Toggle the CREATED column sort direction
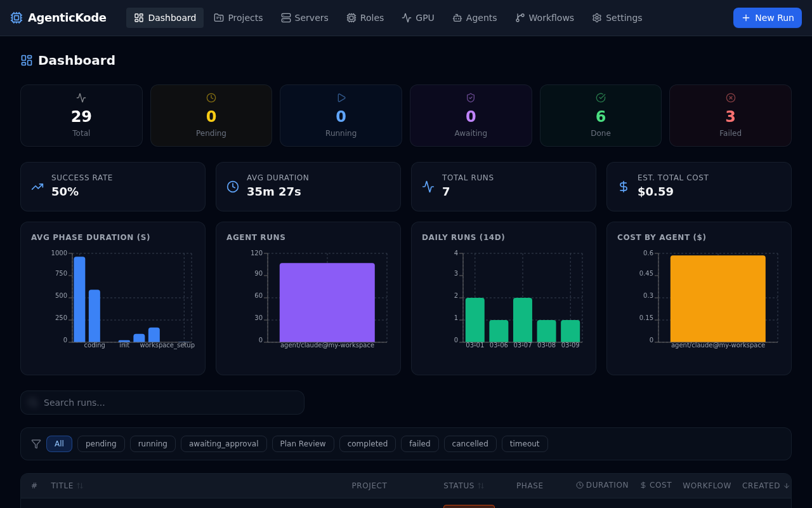The image size is (812, 508). [x=765, y=485]
